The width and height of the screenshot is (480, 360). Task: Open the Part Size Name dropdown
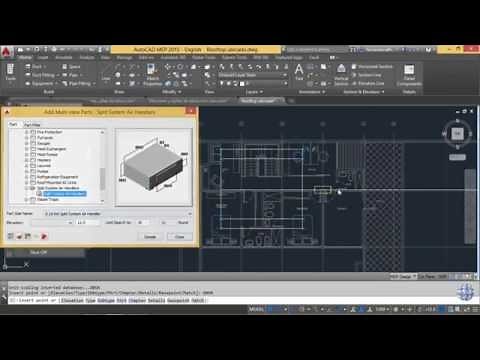point(190,213)
